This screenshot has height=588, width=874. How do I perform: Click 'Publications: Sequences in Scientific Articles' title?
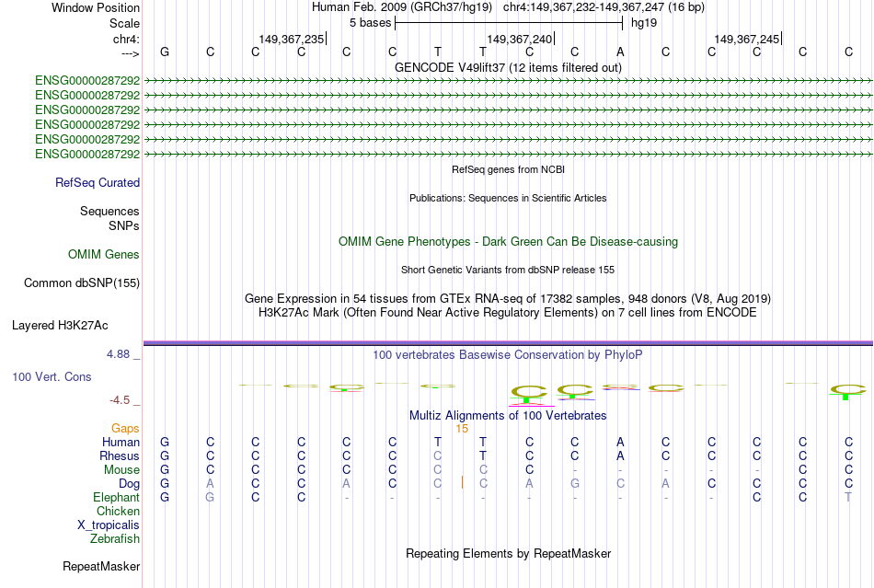[508, 198]
